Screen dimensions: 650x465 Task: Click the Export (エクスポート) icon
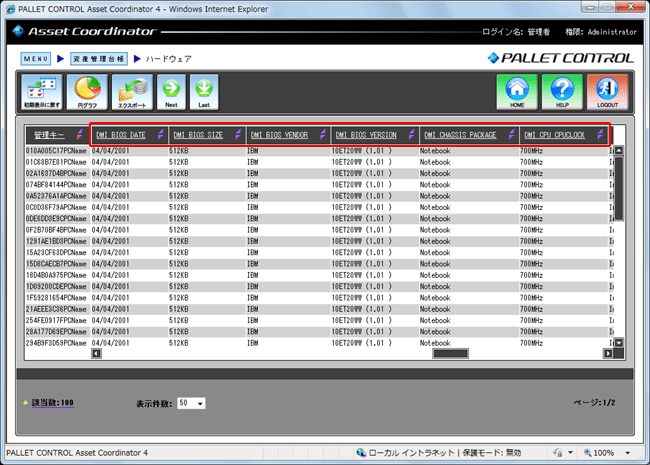click(x=132, y=92)
